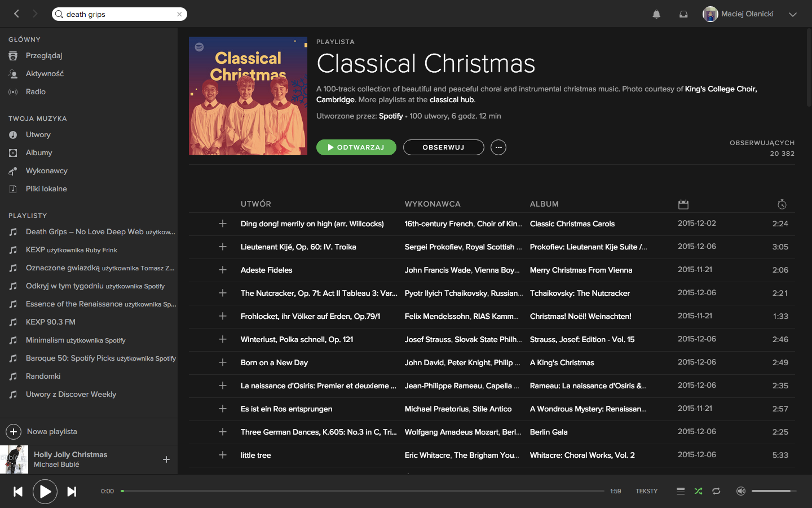Add Adeste Fideles to library
The height and width of the screenshot is (508, 812).
pos(223,270)
